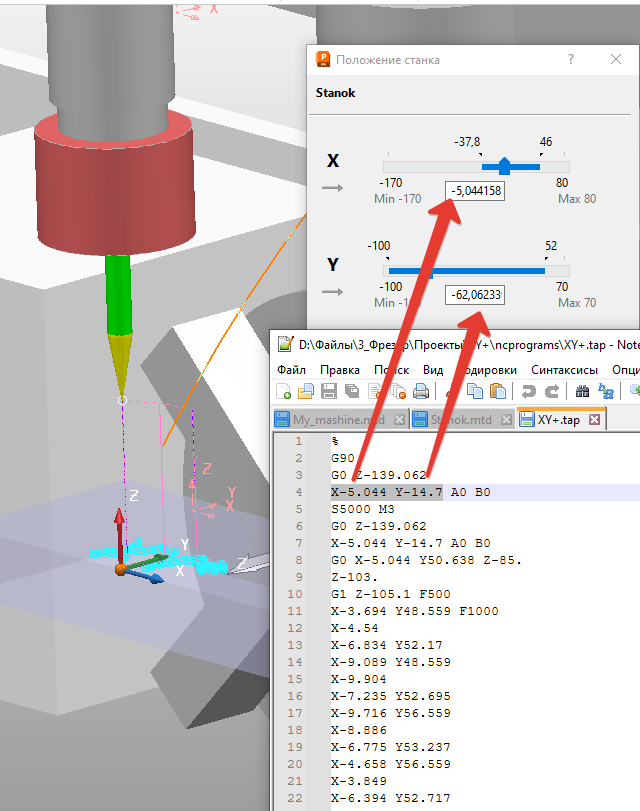Close the Stanok.mtd tab
640x811 pixels.
tap(507, 419)
